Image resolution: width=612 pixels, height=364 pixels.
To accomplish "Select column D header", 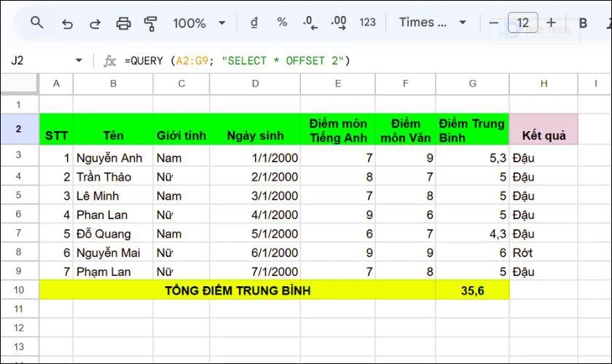I will point(255,84).
